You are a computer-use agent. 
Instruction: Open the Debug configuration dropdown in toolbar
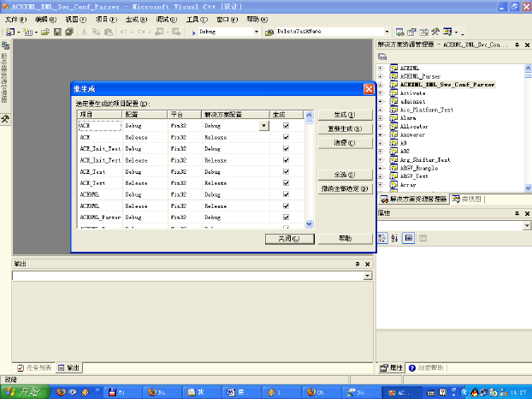pyautogui.click(x=257, y=32)
